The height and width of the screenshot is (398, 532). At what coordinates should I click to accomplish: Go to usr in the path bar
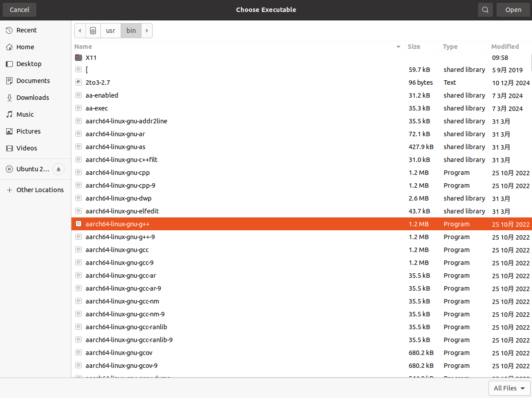tap(110, 31)
